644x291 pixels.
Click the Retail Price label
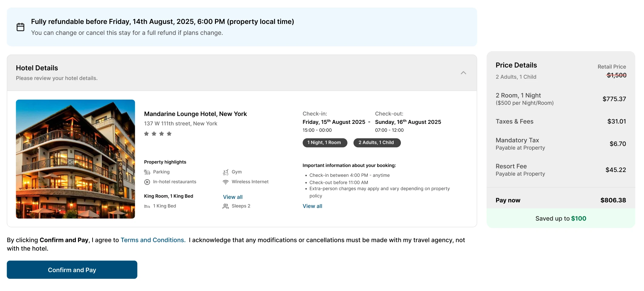(612, 67)
